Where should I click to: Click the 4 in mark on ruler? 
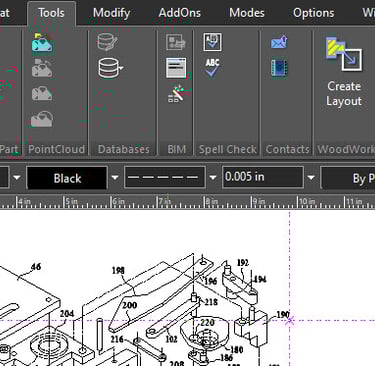pos(24,201)
